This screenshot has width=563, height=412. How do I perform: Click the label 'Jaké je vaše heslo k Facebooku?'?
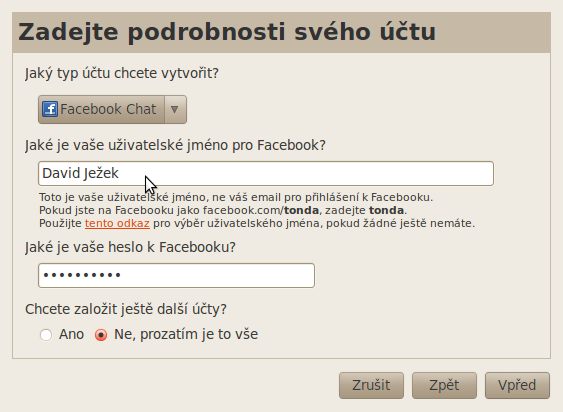click(x=130, y=247)
